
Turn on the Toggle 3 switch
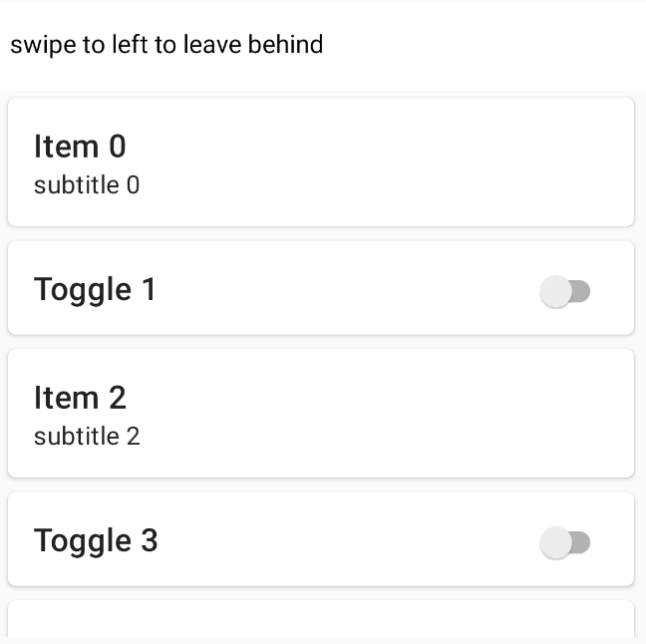(x=564, y=543)
